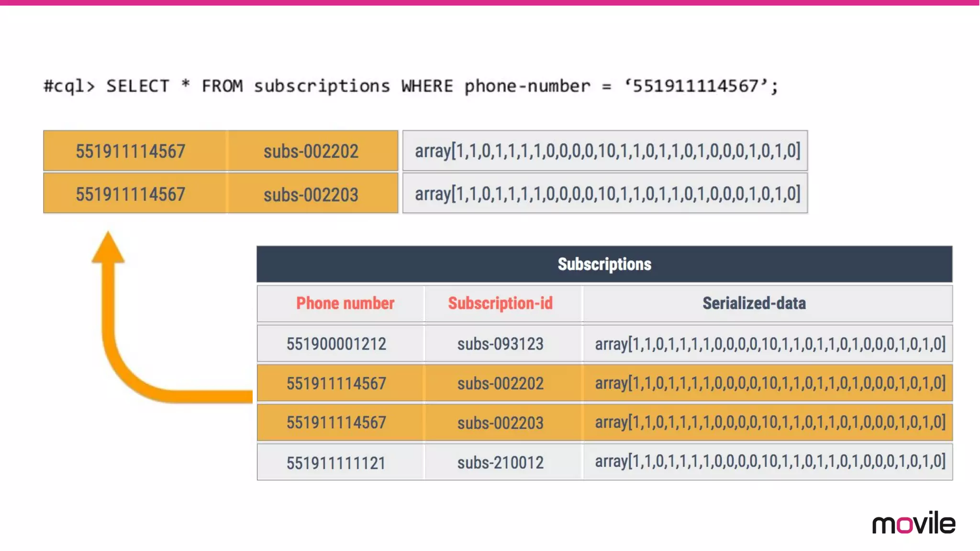Click subs-002202 in the query result
This screenshot has width=980, height=551.
tap(312, 151)
